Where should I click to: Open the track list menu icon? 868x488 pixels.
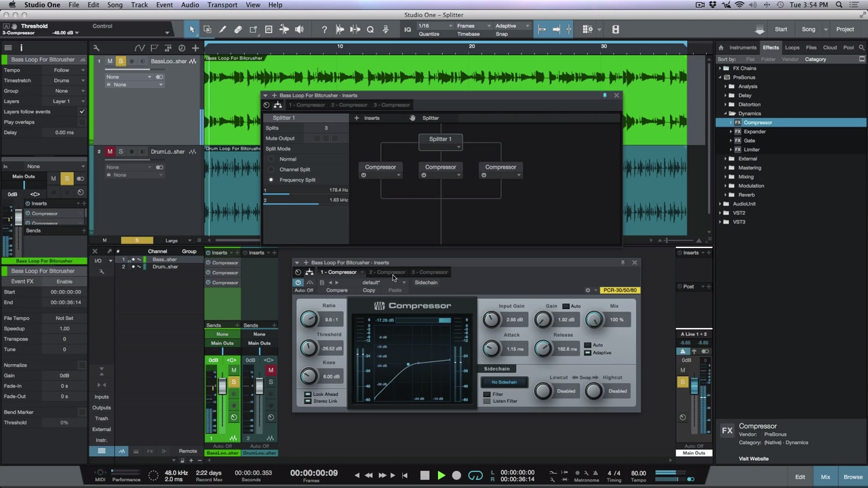click(x=7, y=47)
